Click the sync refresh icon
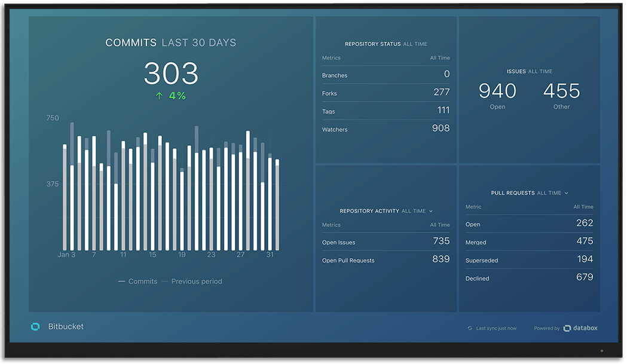The image size is (627, 364). coord(470,328)
